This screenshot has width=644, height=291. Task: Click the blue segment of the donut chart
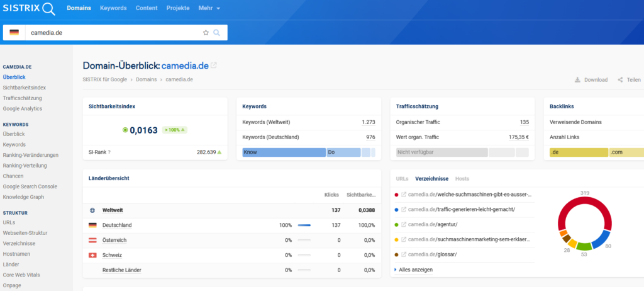tap(601, 239)
